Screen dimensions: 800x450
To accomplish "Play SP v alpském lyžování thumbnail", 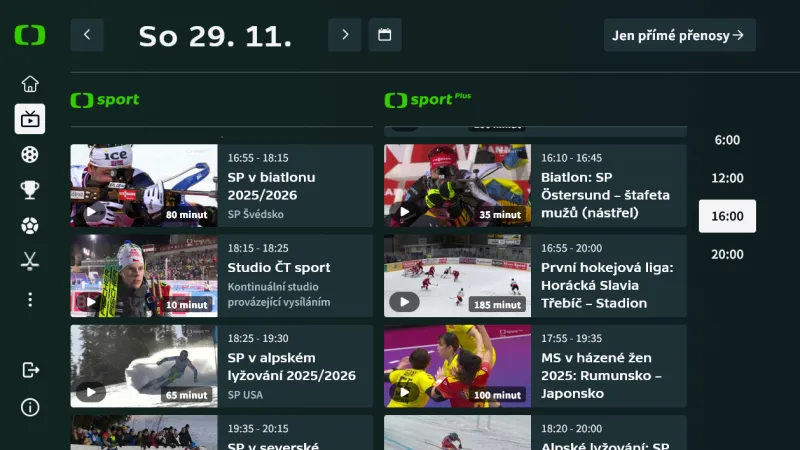I will click(144, 366).
